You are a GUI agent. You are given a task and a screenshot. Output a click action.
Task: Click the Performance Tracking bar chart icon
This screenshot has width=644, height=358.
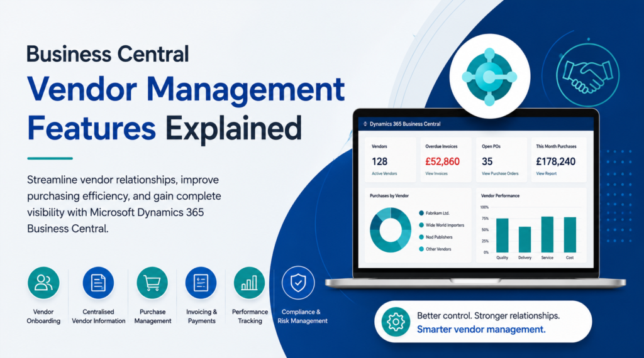pos(249,283)
